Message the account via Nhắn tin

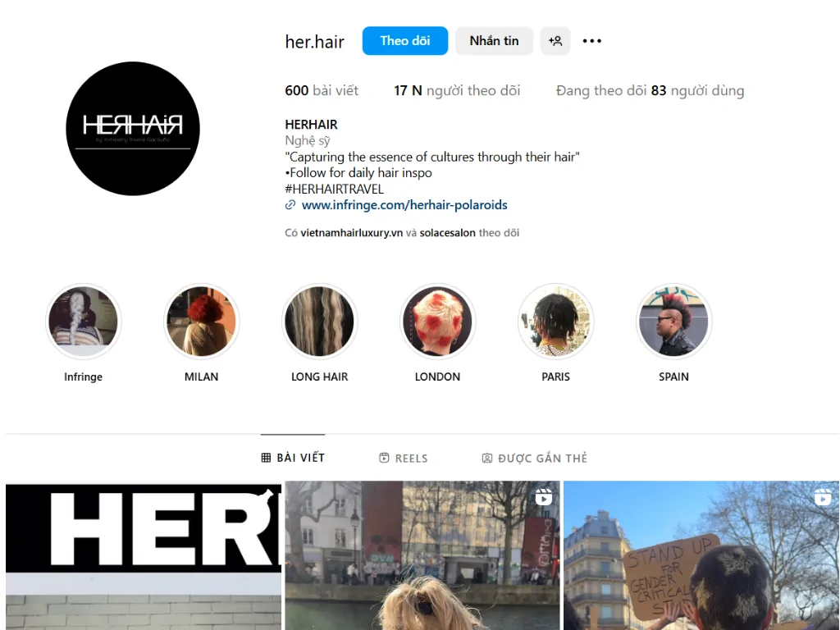point(494,41)
